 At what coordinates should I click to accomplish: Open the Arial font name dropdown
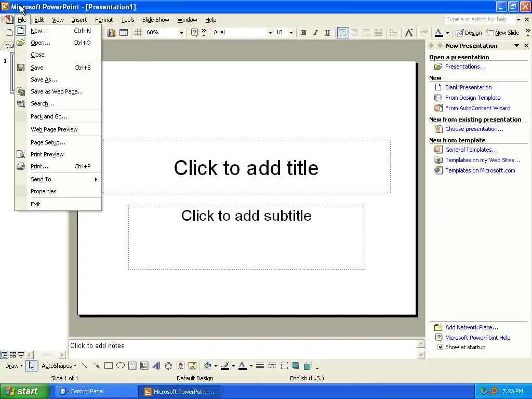(x=270, y=33)
